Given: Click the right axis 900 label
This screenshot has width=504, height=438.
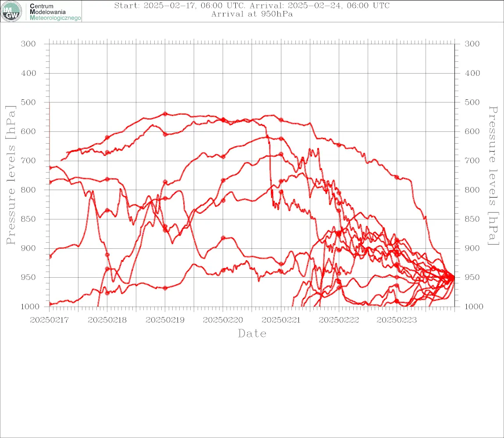Looking at the screenshot, I should 472,248.
